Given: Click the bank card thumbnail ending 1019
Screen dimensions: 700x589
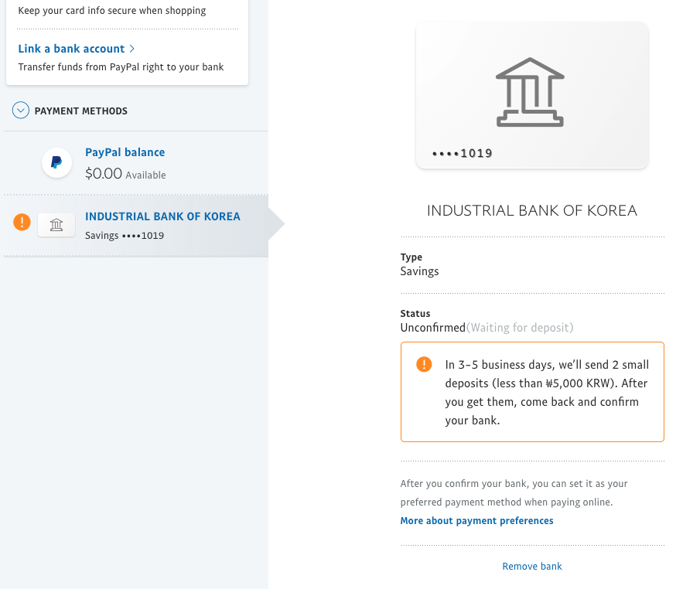Looking at the screenshot, I should point(531,95).
